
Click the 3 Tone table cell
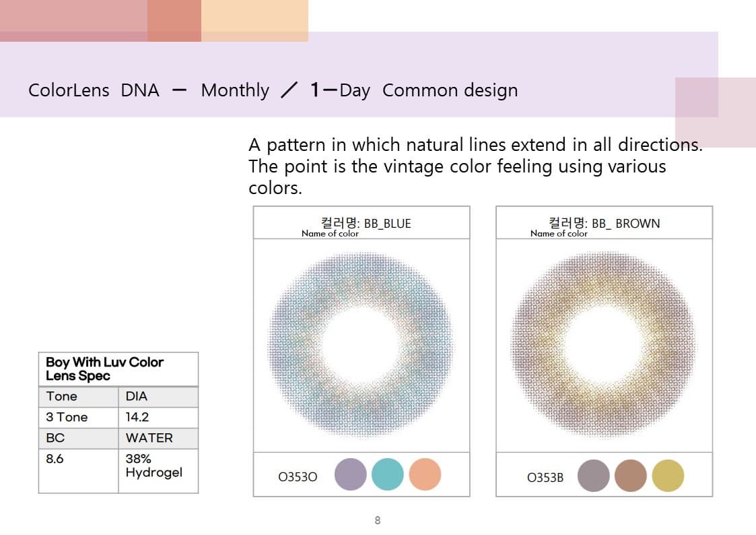pyautogui.click(x=79, y=417)
